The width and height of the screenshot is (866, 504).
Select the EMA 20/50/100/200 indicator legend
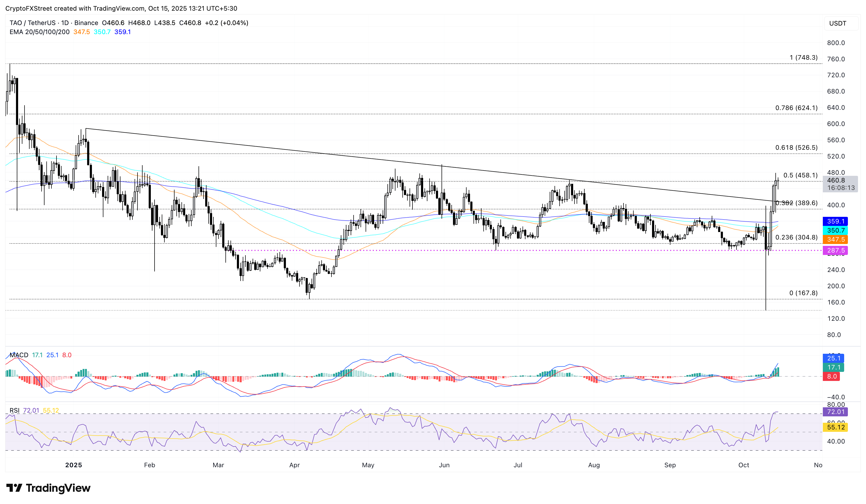coord(39,32)
